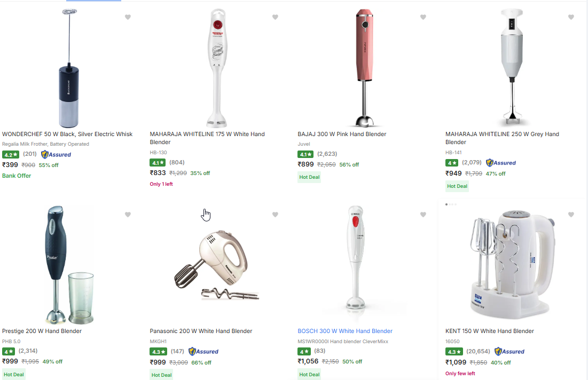This screenshot has height=380, width=588.
Task: Click the Prestige 200 W Hand Blender title
Action: (x=42, y=331)
